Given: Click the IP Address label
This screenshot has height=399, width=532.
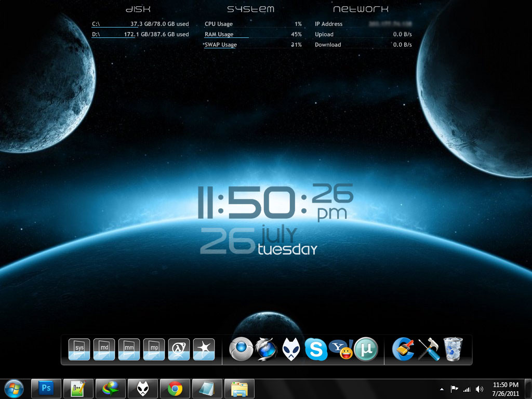Looking at the screenshot, I should (x=328, y=24).
